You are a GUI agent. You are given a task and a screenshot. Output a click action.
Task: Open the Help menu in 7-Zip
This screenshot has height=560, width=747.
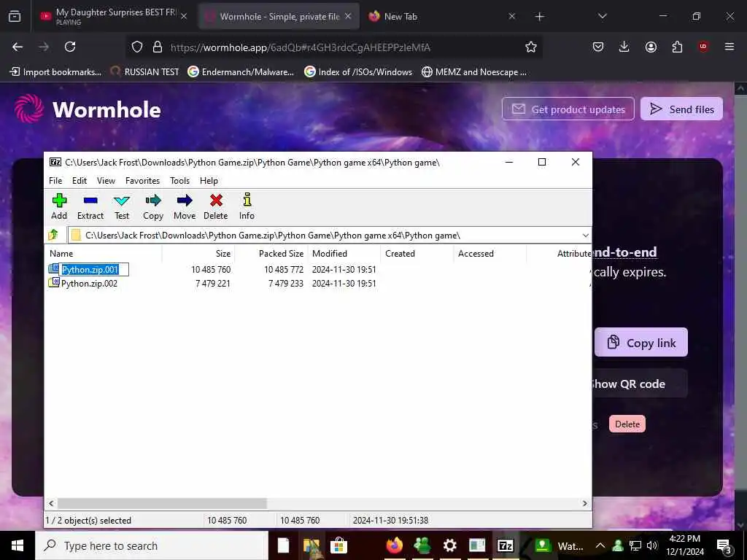pos(209,181)
